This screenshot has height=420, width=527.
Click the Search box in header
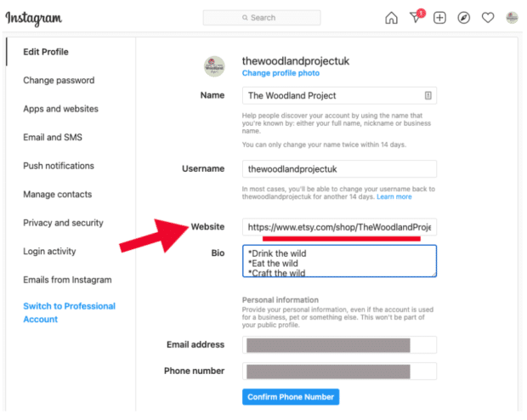point(262,18)
